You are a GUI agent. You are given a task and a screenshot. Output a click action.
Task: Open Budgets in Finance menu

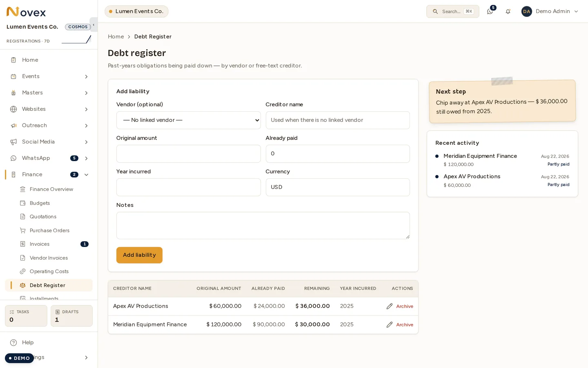40,203
